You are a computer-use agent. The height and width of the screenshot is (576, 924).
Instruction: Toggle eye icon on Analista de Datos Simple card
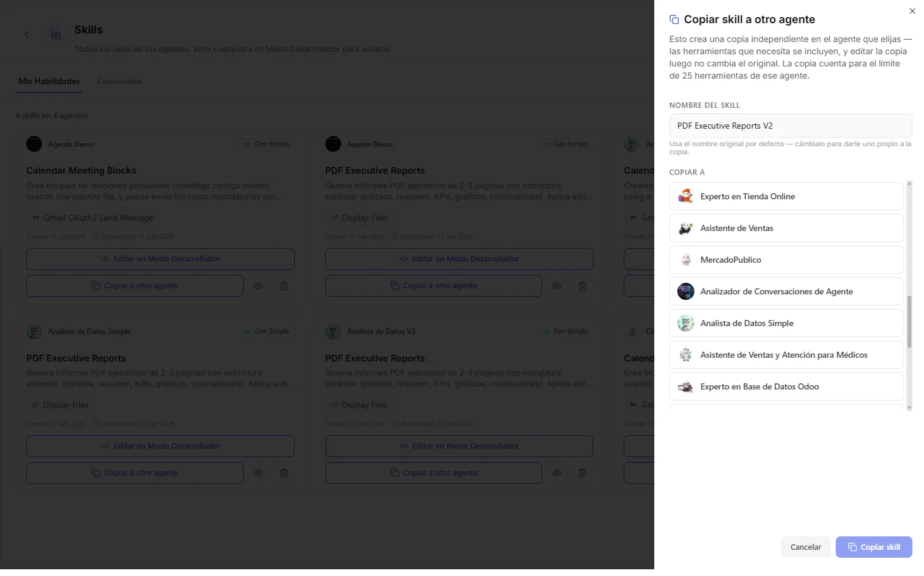pyautogui.click(x=258, y=473)
